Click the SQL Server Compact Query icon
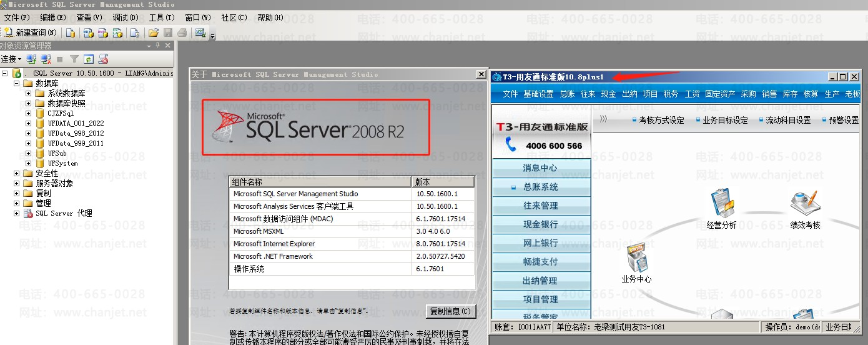Viewport: 868px width, 345px height. [134, 32]
